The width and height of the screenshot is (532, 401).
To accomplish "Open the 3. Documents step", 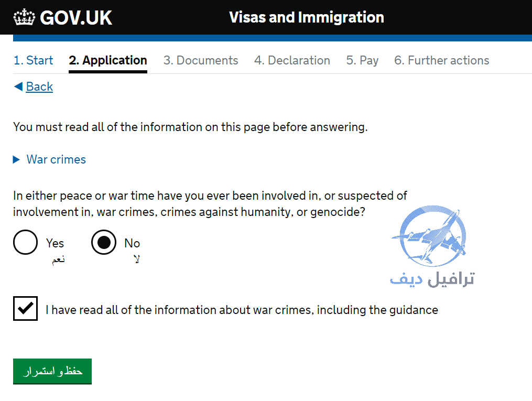I will coord(201,60).
